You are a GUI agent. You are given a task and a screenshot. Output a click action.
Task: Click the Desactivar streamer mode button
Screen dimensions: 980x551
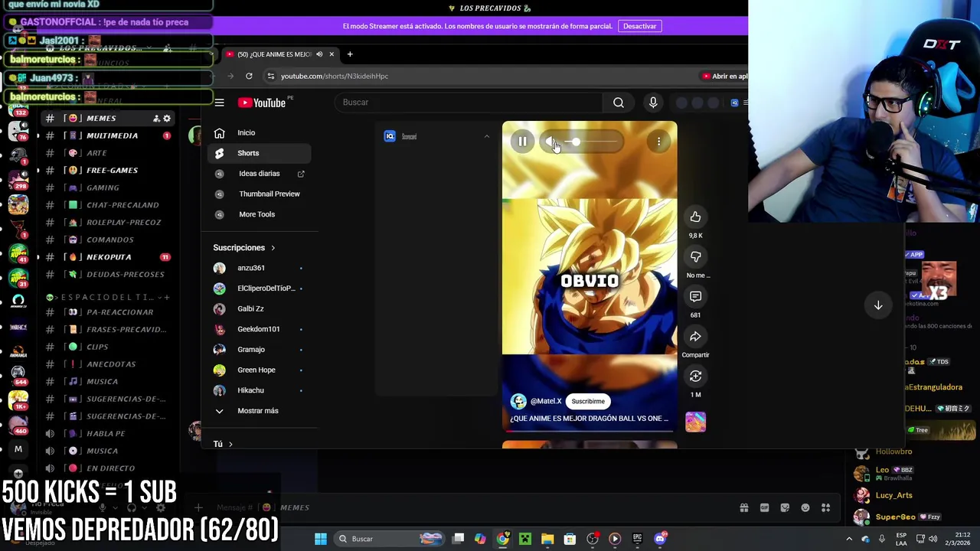(x=639, y=26)
